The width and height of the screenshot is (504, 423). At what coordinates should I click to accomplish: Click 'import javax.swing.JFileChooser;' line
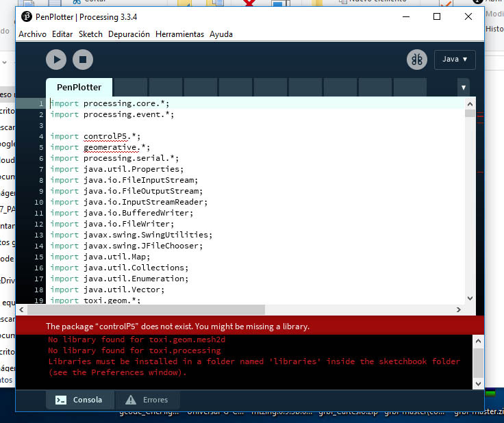point(127,246)
